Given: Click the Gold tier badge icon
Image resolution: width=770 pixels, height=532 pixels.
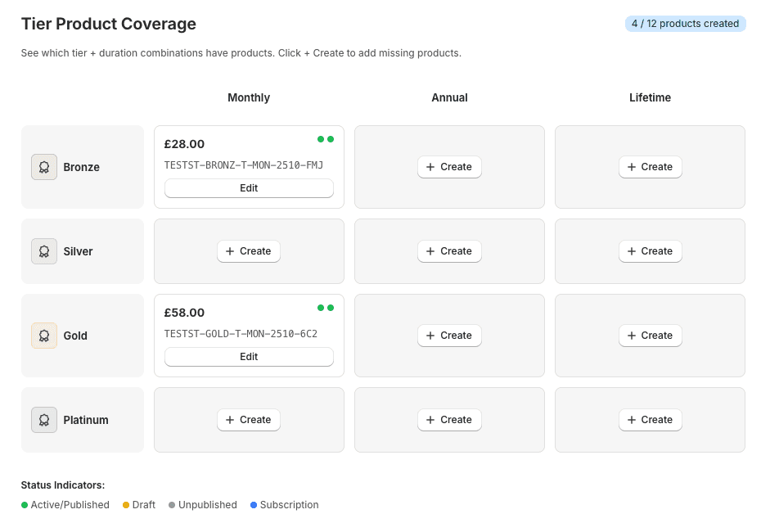Looking at the screenshot, I should coord(44,336).
